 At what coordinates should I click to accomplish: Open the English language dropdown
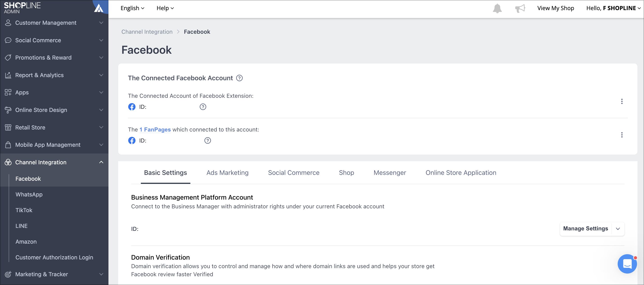coord(132,8)
